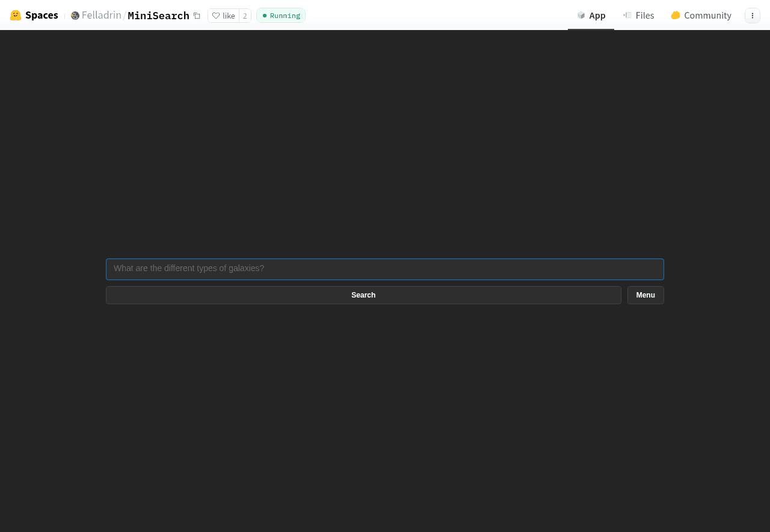Open the Menu options panel
Viewport: 770px width, 532px height.
click(x=645, y=295)
